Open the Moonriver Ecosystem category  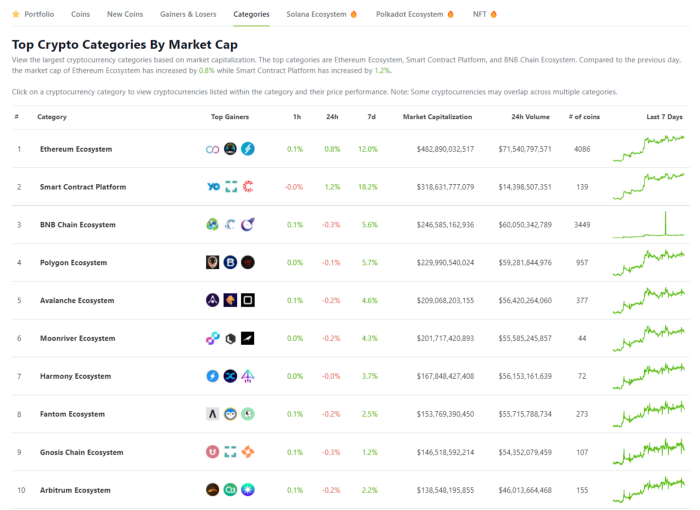[x=78, y=339]
